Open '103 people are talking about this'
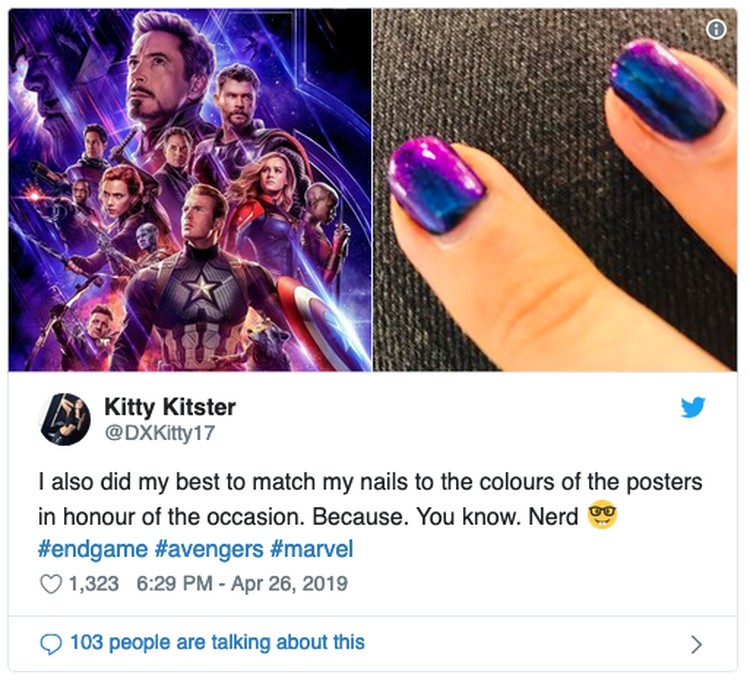 point(218,643)
